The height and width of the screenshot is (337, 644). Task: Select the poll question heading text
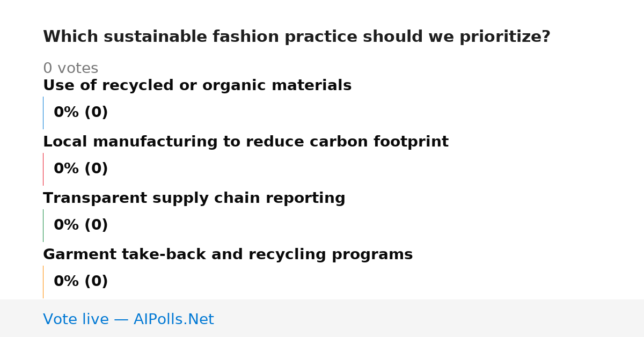click(x=297, y=37)
